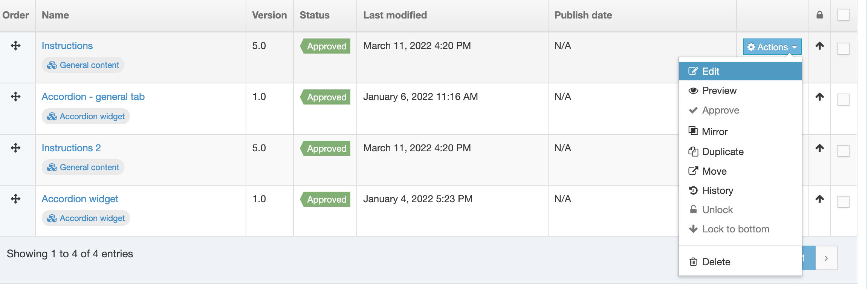Click Approved status badge for Instructions

[326, 46]
